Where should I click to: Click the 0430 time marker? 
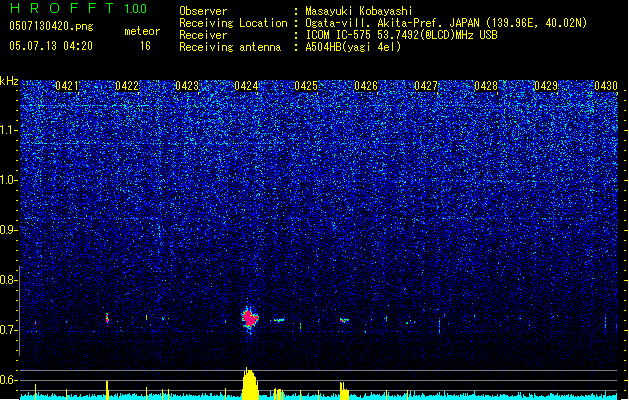click(x=606, y=86)
